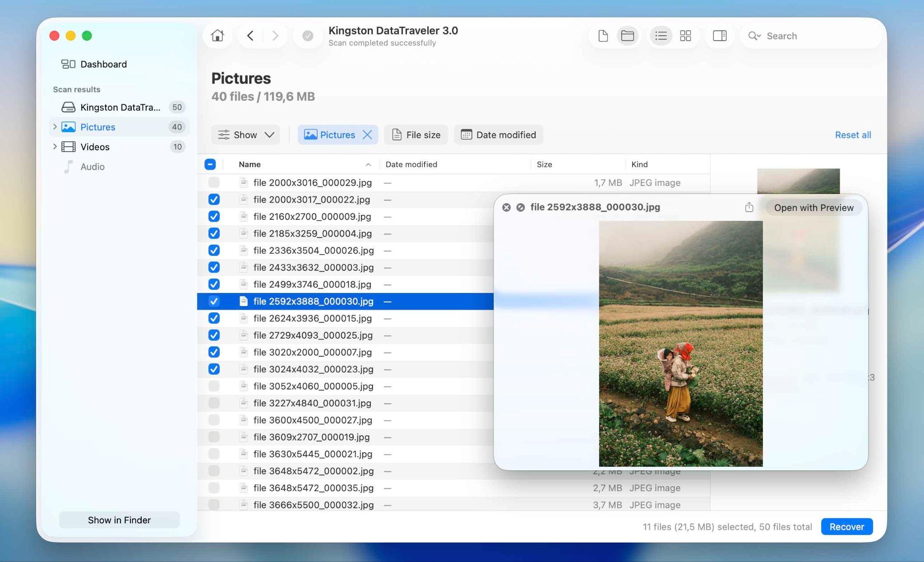Click Show in Finder button
This screenshot has width=924, height=562.
point(119,520)
